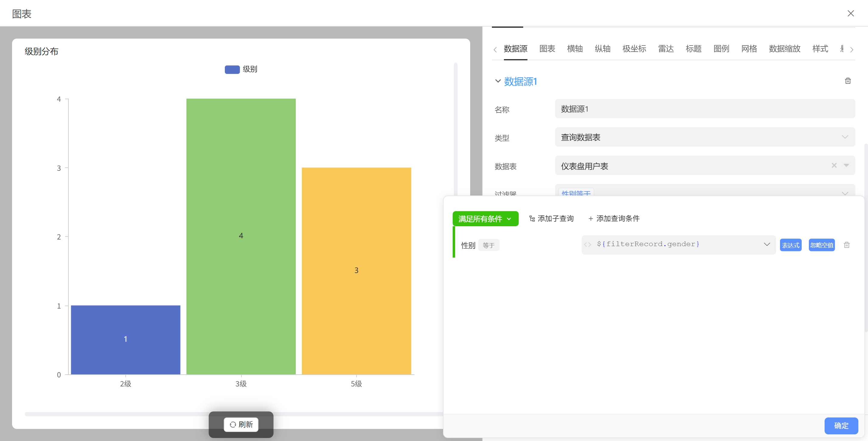Click the add sub-query tree icon

(532, 218)
